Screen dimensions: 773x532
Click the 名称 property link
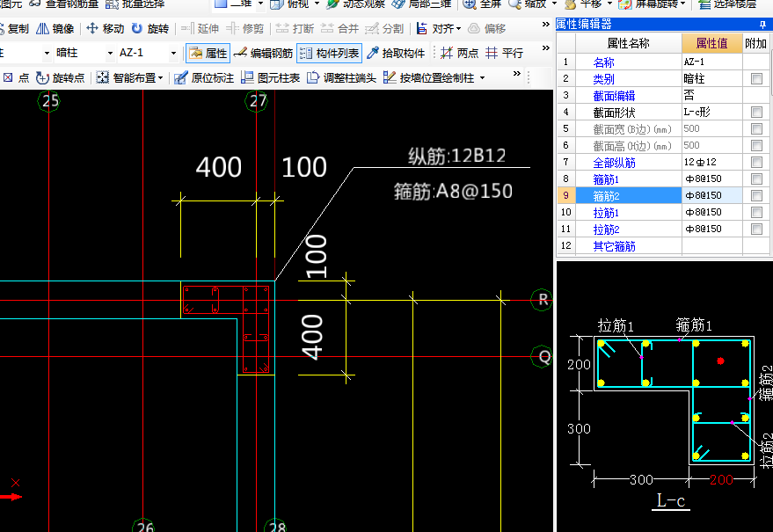click(x=603, y=62)
